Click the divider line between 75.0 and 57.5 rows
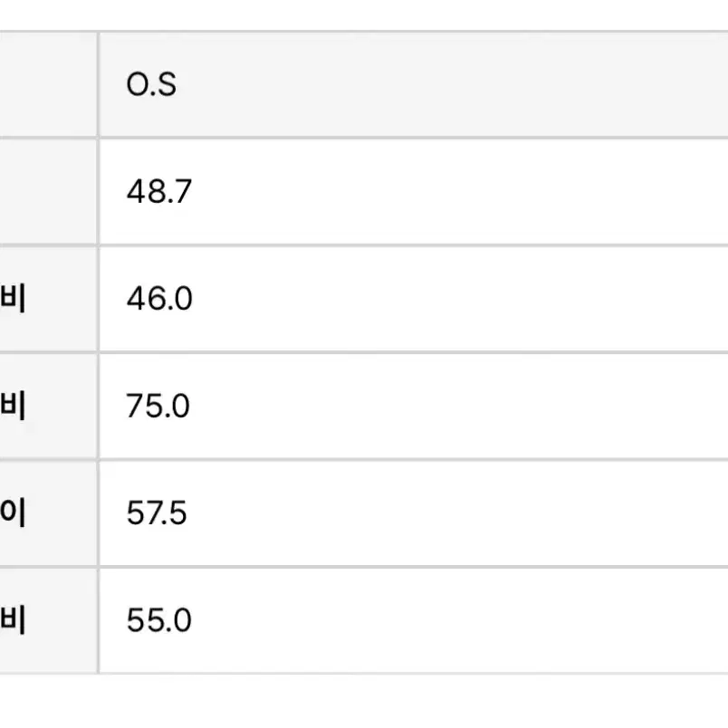Viewport: 728px width, 728px height. click(x=364, y=460)
